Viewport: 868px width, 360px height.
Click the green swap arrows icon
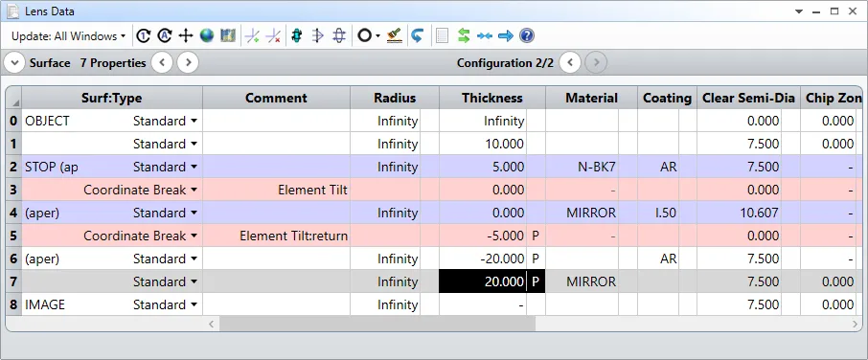coord(464,36)
